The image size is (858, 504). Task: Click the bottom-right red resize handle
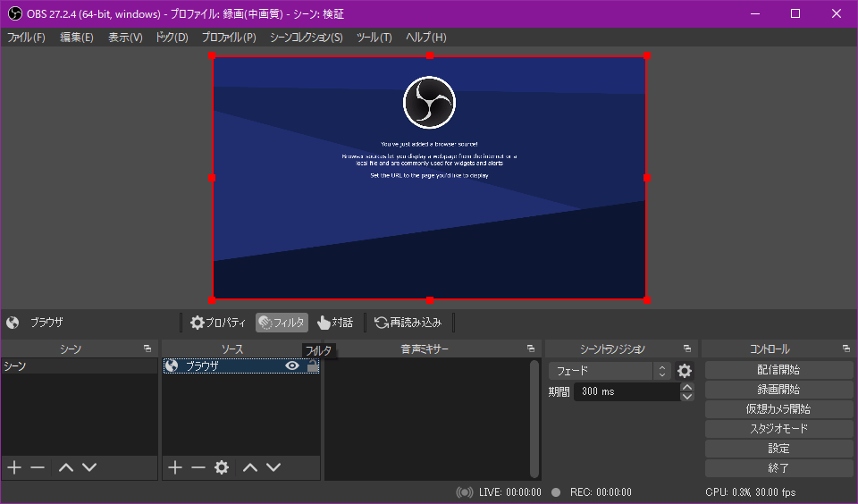click(x=647, y=300)
